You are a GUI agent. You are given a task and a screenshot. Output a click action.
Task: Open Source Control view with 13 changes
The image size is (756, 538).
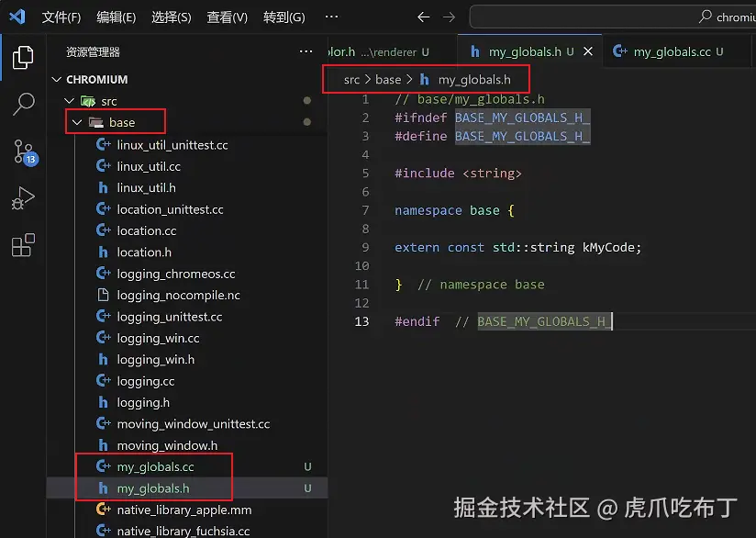24,152
